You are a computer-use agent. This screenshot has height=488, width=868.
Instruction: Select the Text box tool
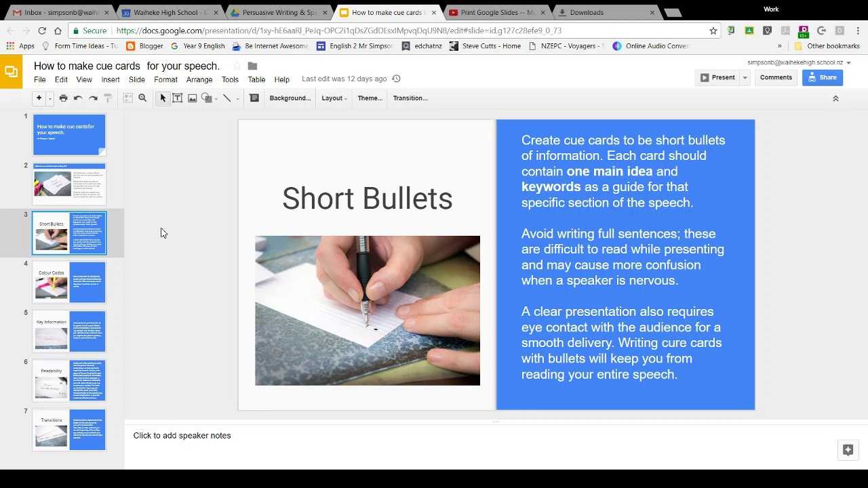[x=178, y=98]
